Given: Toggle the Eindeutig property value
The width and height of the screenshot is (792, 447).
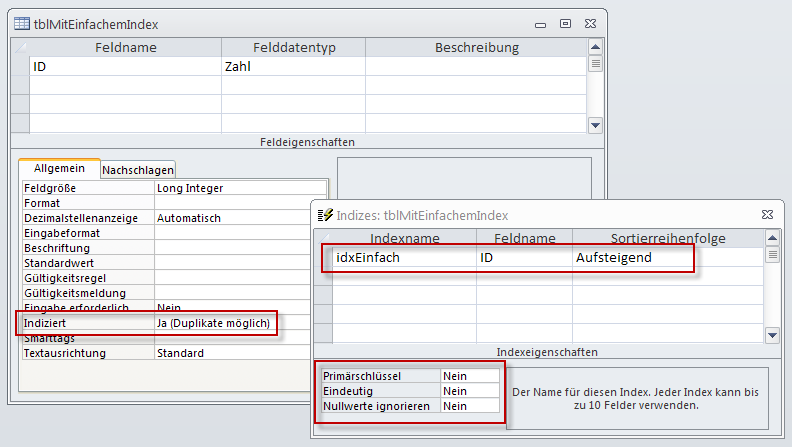Looking at the screenshot, I should coord(469,391).
